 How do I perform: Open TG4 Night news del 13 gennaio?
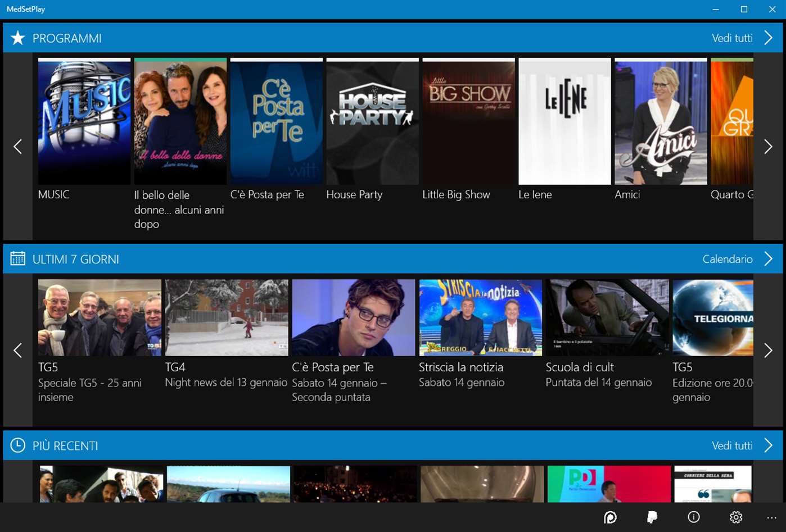227,317
